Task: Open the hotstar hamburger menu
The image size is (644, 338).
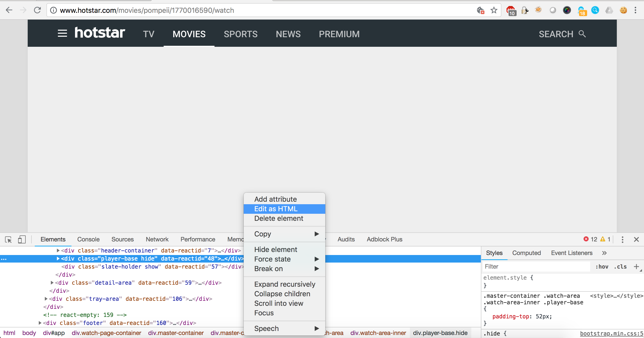Action: click(x=62, y=33)
